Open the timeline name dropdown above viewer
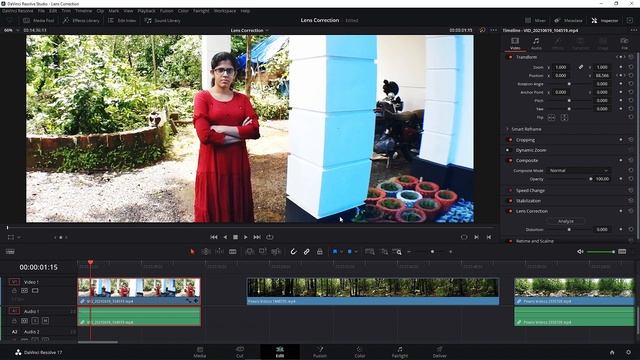This screenshot has height=360, width=640. pyautogui.click(x=249, y=30)
